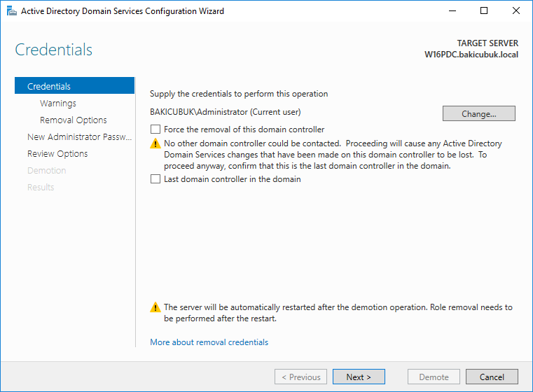
Task: Click the Change... credentials button
Action: tap(478, 113)
